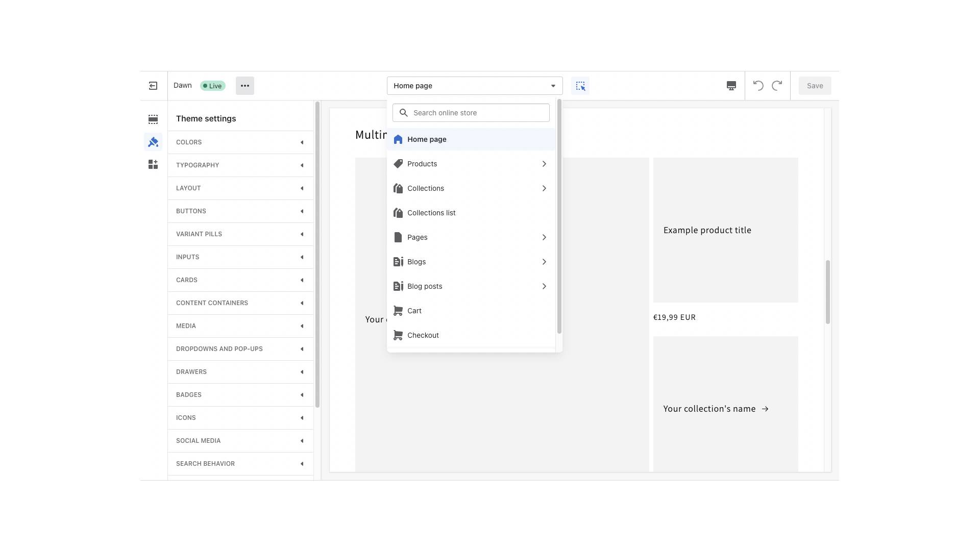Expand the BADGES settings section

click(x=240, y=395)
